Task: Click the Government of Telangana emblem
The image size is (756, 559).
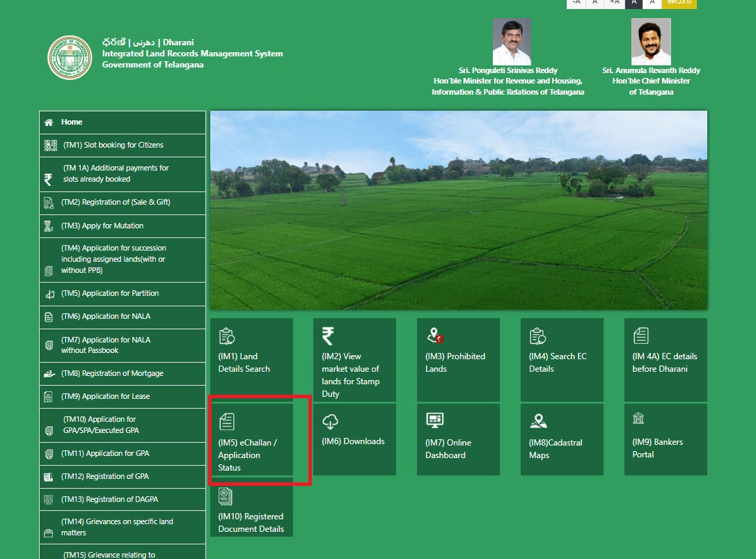Action: pyautogui.click(x=70, y=57)
